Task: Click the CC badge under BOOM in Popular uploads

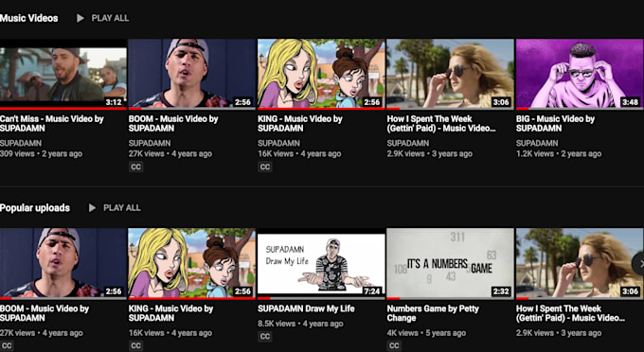Action: 7,345
